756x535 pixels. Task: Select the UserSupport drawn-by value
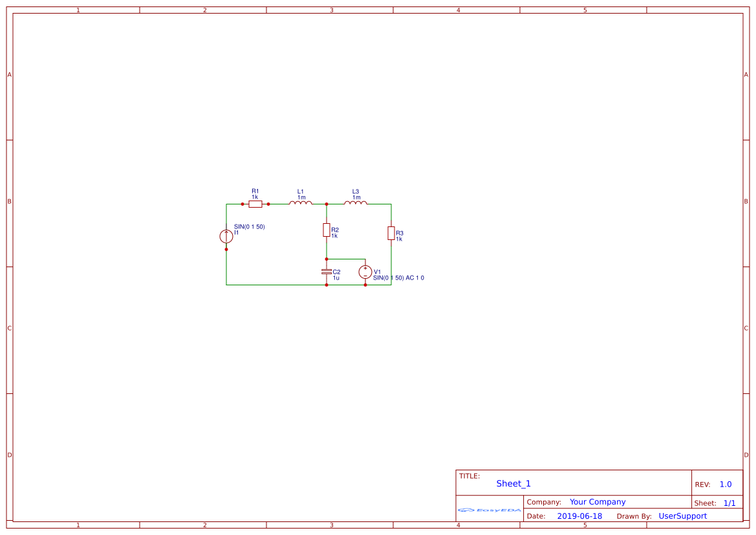click(682, 516)
